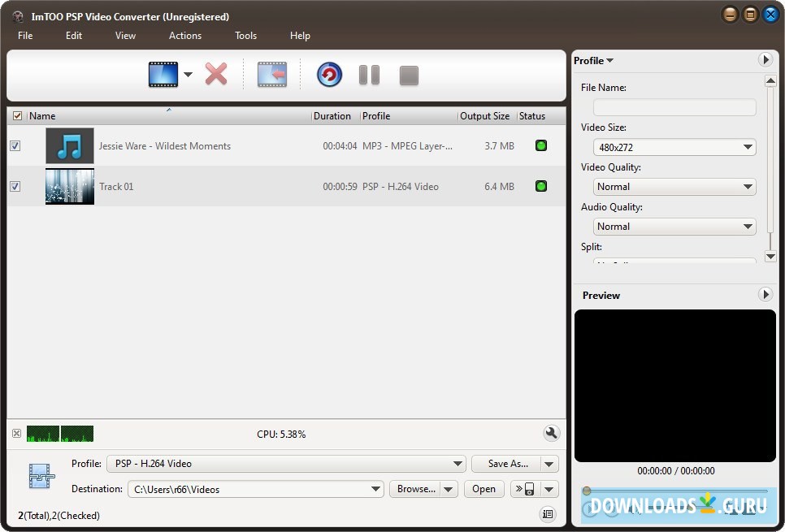
Task: Click the CPU usage graph
Action: [x=60, y=434]
